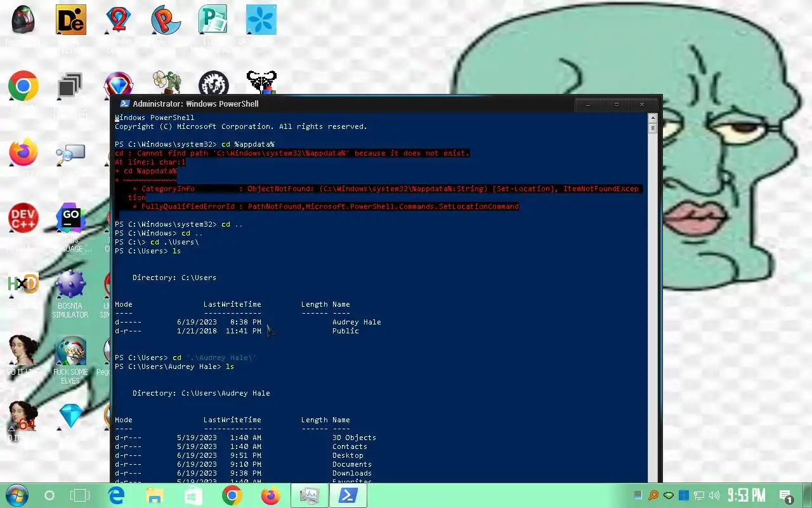Screen dimensions: 812x508
Task: Click the 'Public' directory entry
Action: pyautogui.click(x=346, y=331)
